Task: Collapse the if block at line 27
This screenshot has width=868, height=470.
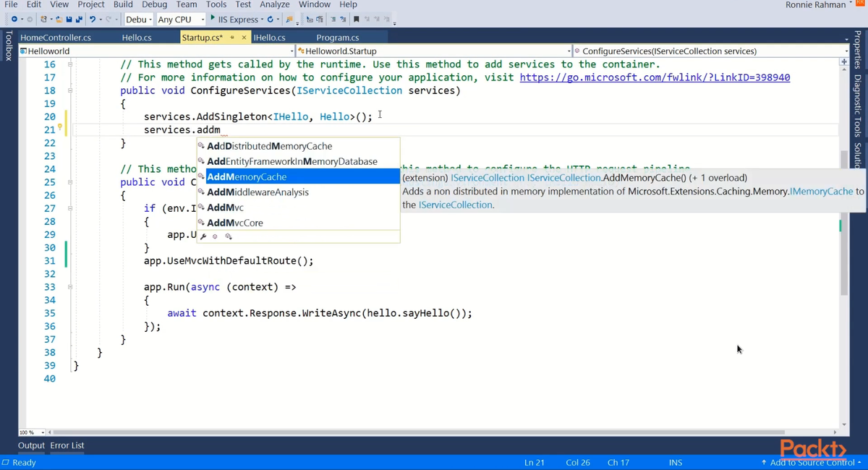Action: (x=70, y=208)
